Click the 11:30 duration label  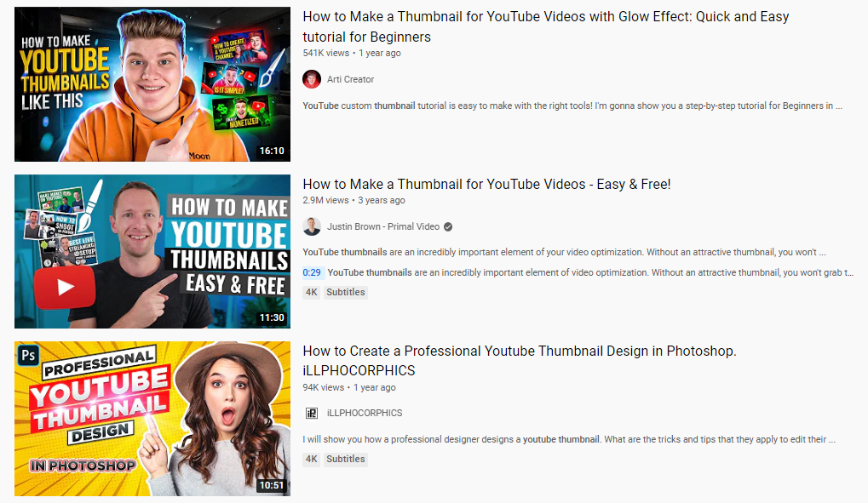(272, 317)
